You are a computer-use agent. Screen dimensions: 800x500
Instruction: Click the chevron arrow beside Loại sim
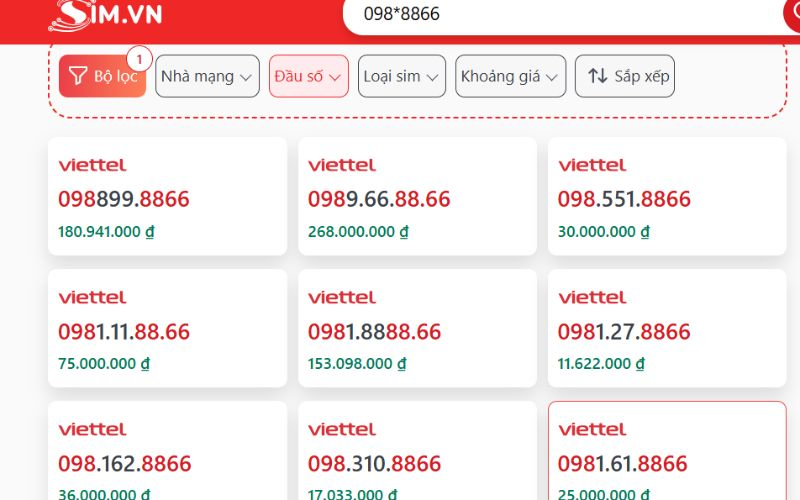(432, 78)
